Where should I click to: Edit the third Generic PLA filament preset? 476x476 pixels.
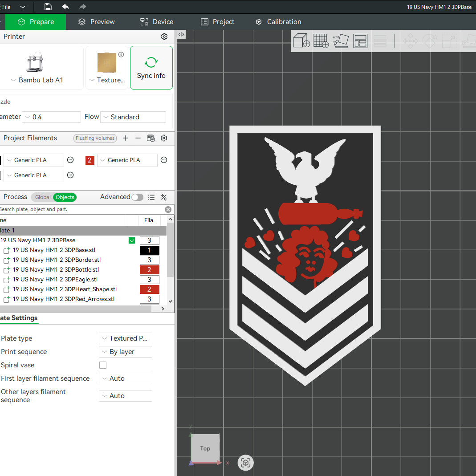tap(70, 175)
